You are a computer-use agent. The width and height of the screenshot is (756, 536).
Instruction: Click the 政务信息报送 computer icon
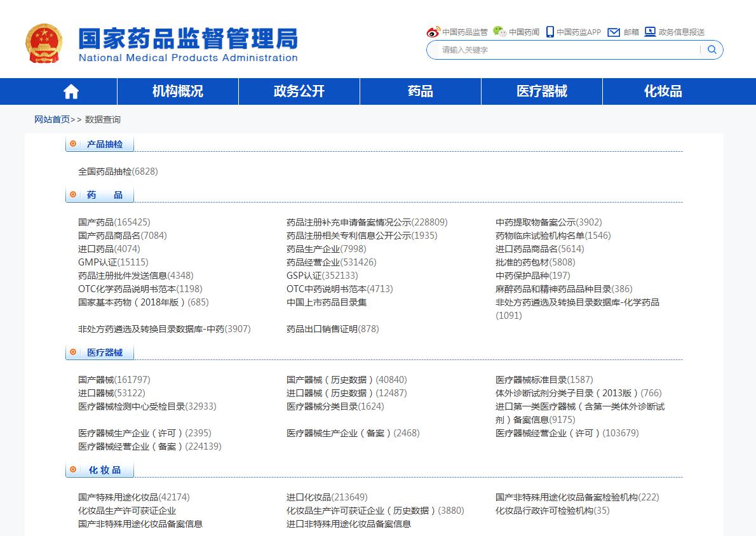[x=650, y=32]
